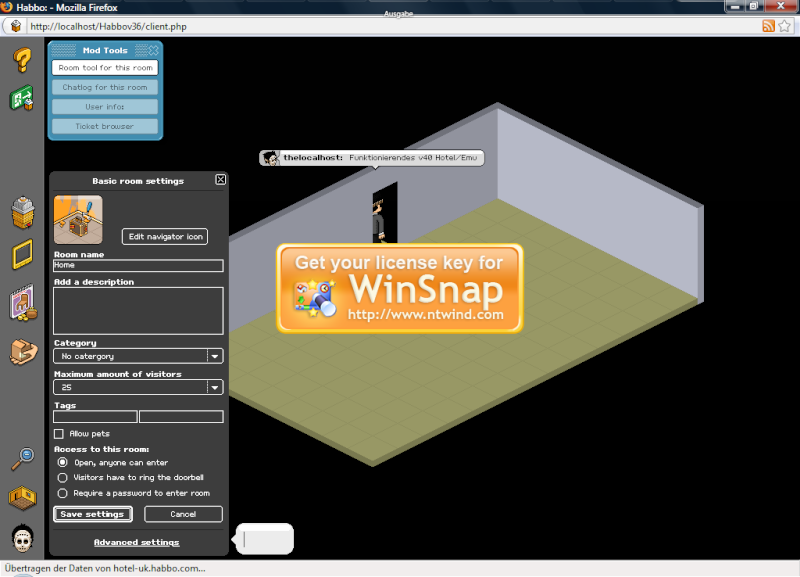This screenshot has width=800, height=577.
Task: Enable the Allow pets checkbox
Action: [x=59, y=434]
